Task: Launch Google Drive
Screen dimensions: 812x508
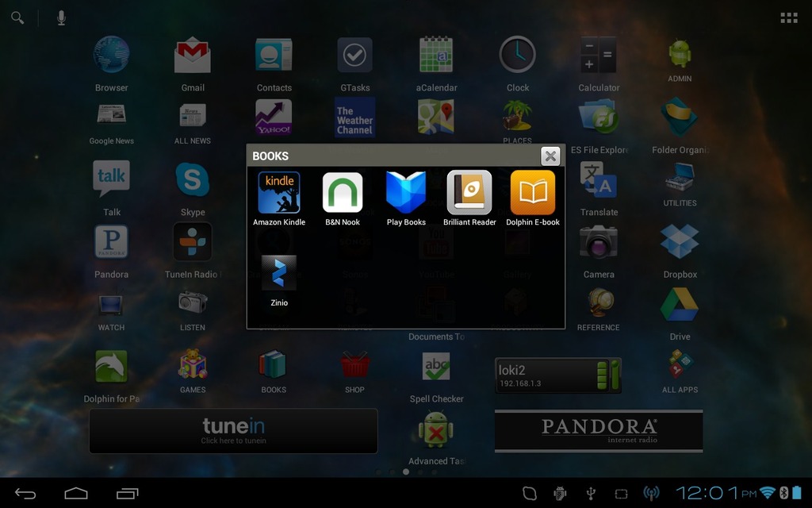Action: [680, 304]
